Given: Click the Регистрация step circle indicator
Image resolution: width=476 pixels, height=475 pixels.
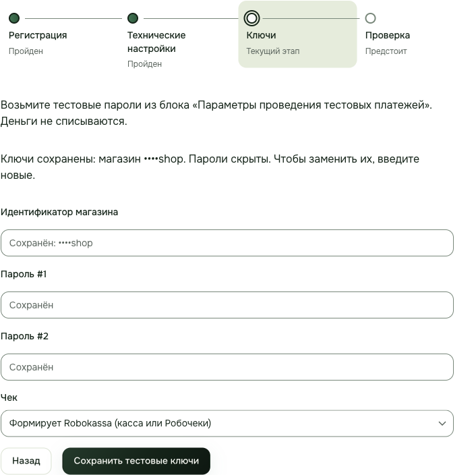Looking at the screenshot, I should pyautogui.click(x=14, y=18).
